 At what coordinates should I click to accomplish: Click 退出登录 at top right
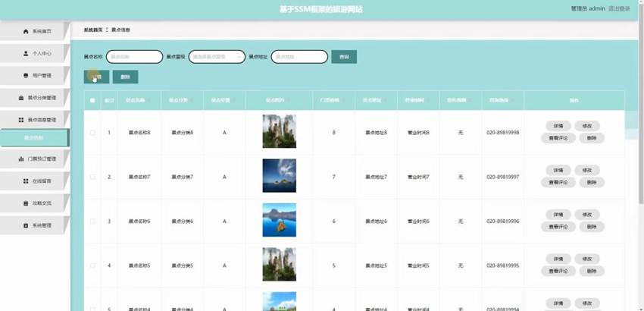619,8
